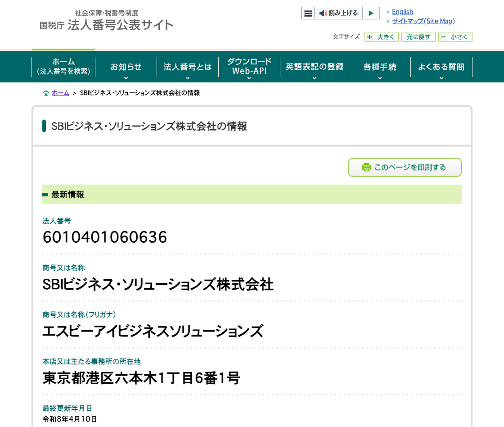
Task: Open the 各種手続 menu
Action: (x=380, y=67)
